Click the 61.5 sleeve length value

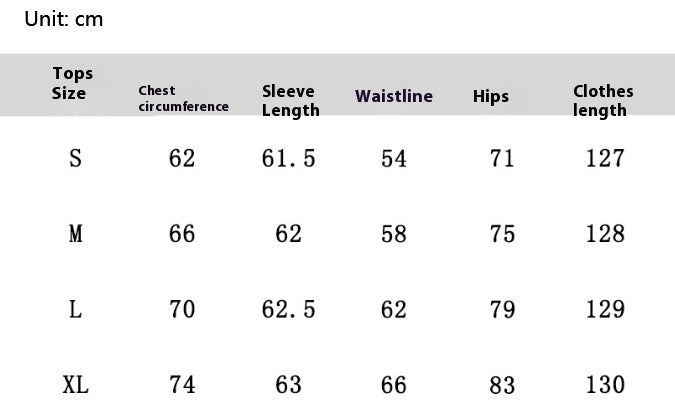pyautogui.click(x=288, y=158)
